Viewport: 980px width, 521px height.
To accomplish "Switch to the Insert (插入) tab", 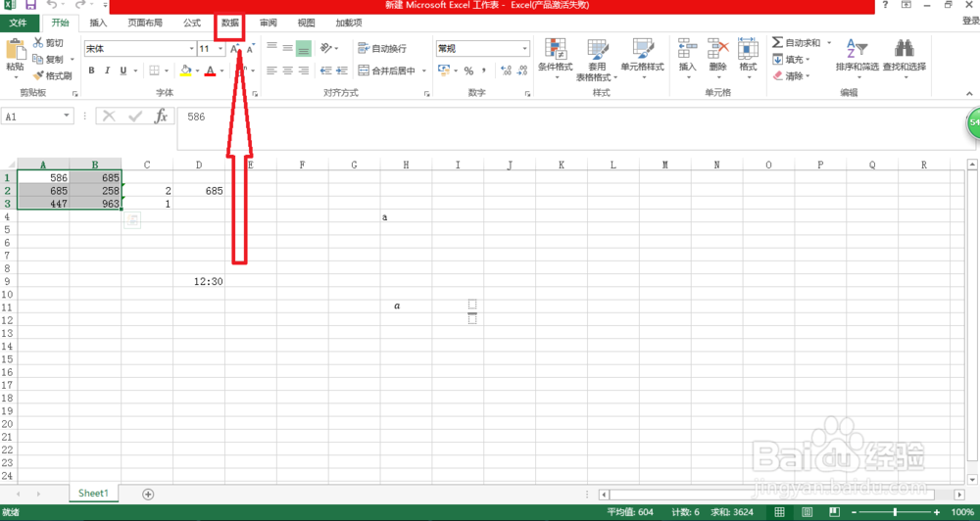I will point(98,23).
